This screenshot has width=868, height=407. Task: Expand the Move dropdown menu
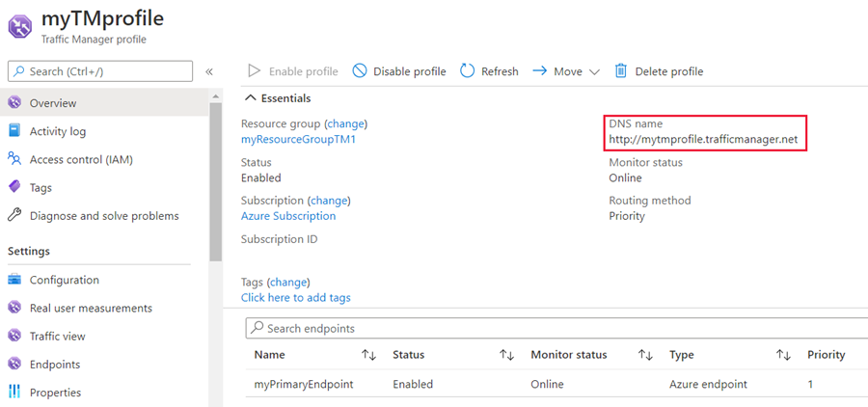(x=594, y=71)
